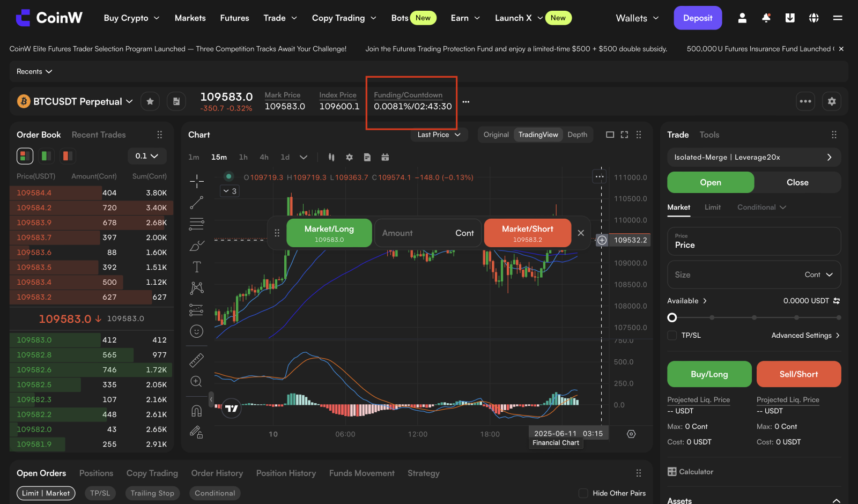Select the text annotation tool
This screenshot has height=504, width=858.
tap(197, 267)
